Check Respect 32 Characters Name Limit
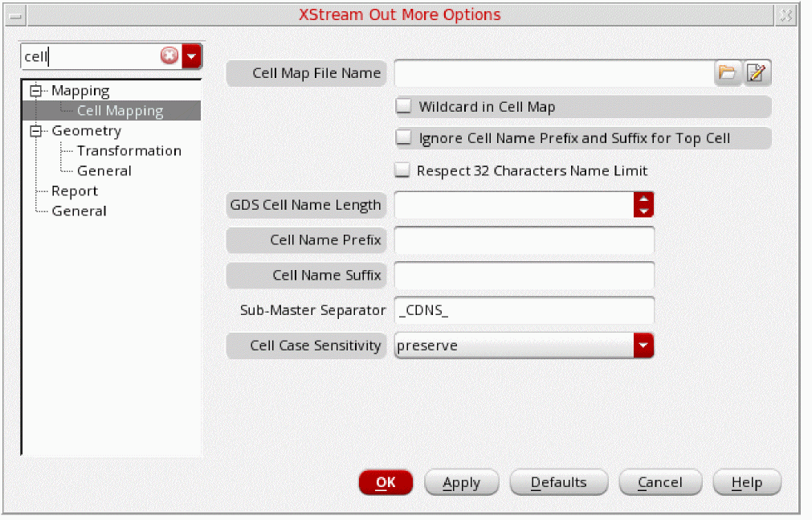The width and height of the screenshot is (812, 520). 402,170
